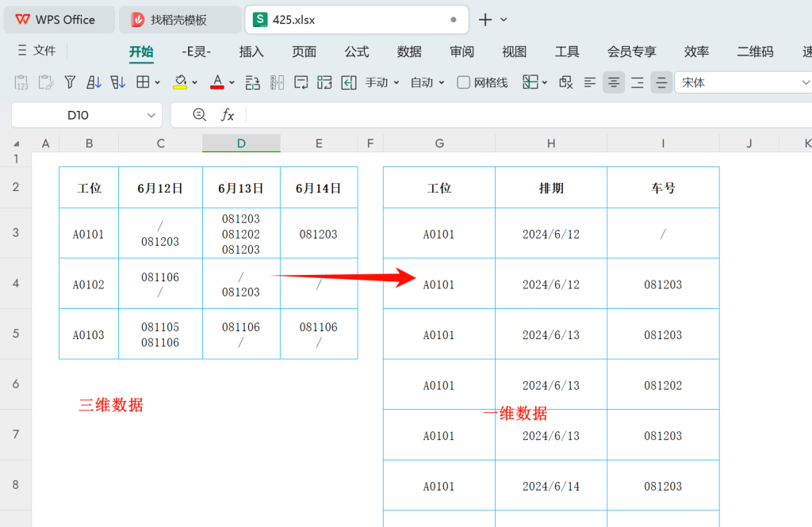Viewport: 812px width, 527px height.
Task: Click the clear objects icon with X
Action: 566,82
